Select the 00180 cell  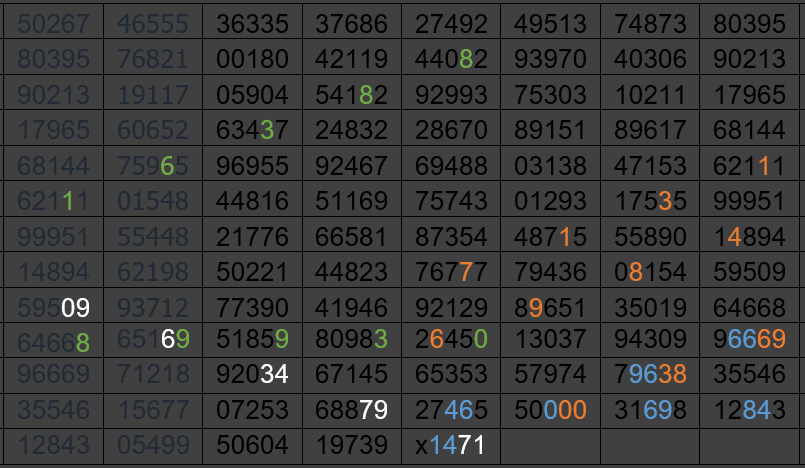(252, 59)
